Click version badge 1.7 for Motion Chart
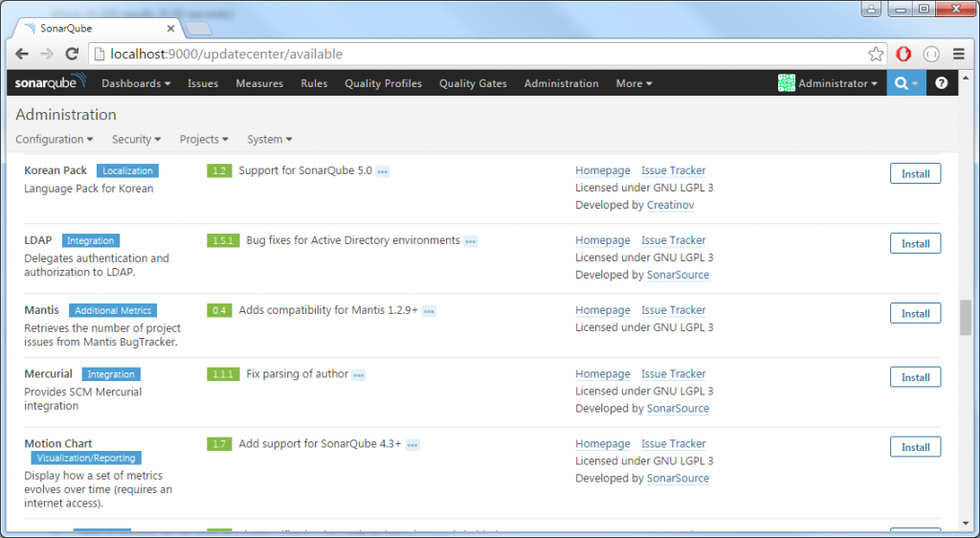 (219, 444)
